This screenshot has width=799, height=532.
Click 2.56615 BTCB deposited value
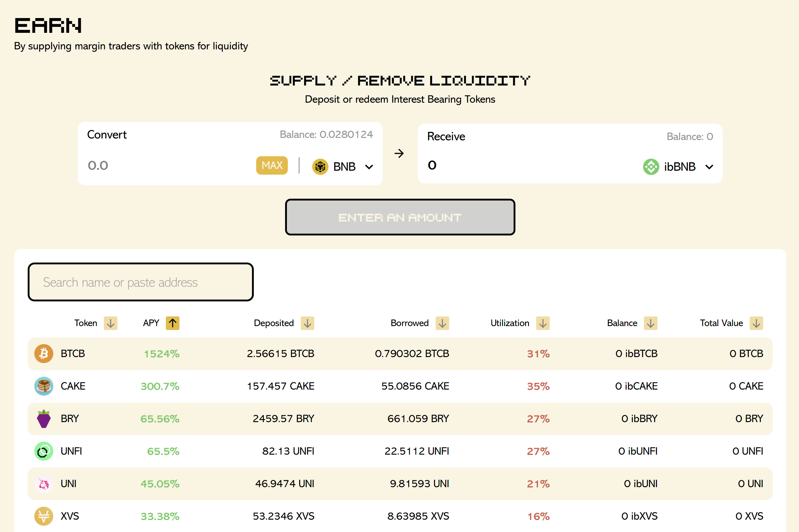click(x=281, y=353)
